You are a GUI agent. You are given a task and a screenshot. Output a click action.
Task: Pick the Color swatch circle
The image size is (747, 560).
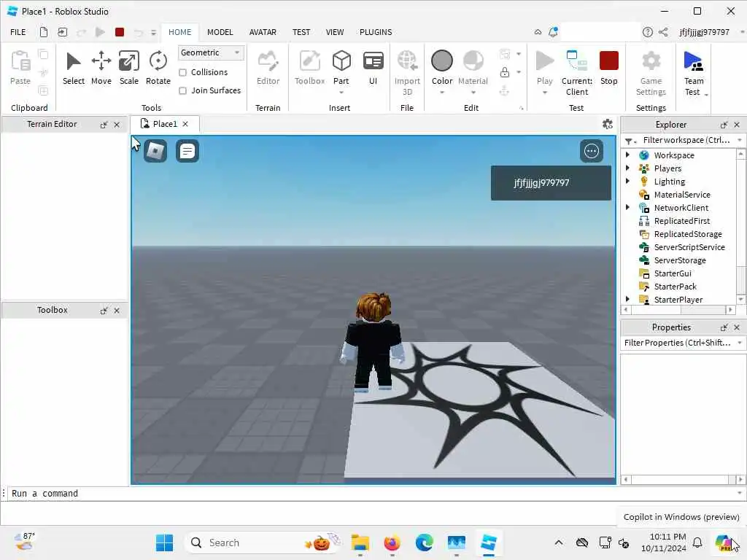click(441, 61)
